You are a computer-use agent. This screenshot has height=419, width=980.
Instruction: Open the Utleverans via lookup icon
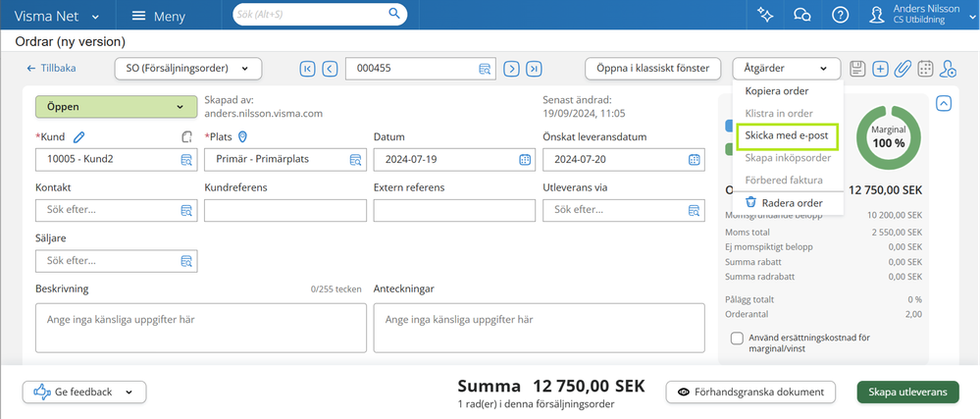click(694, 210)
